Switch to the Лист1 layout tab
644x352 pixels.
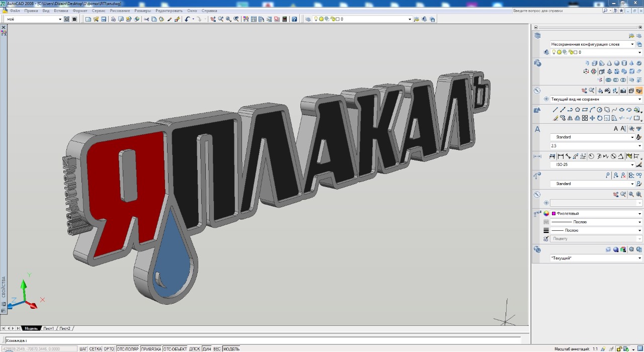pos(48,328)
